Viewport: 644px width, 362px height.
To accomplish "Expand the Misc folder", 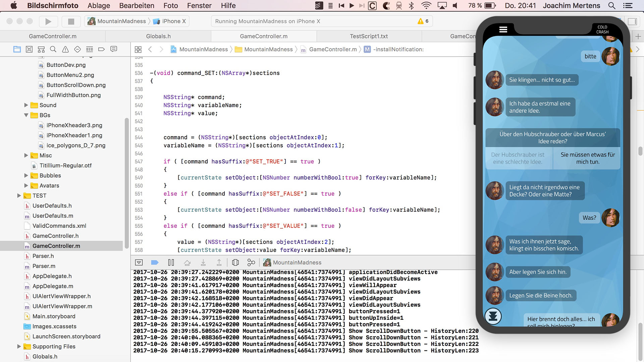I will (26, 156).
